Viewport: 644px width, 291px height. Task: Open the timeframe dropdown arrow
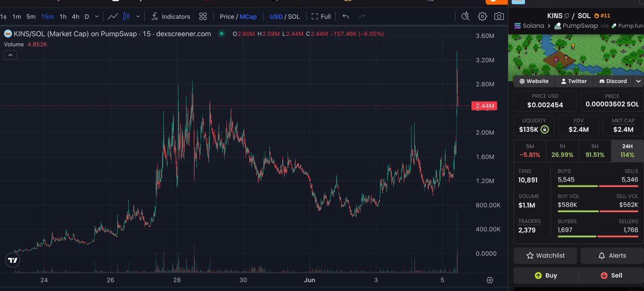click(x=96, y=17)
